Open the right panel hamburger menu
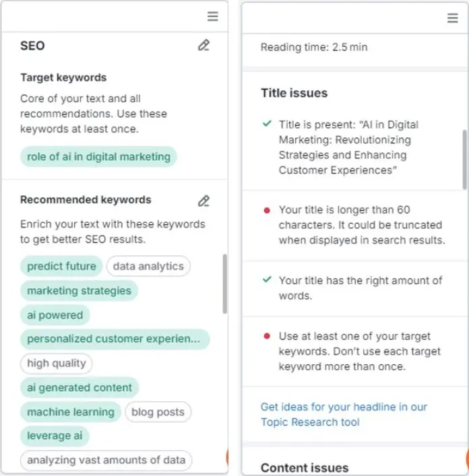Viewport: 469px width, 476px height. click(x=453, y=18)
